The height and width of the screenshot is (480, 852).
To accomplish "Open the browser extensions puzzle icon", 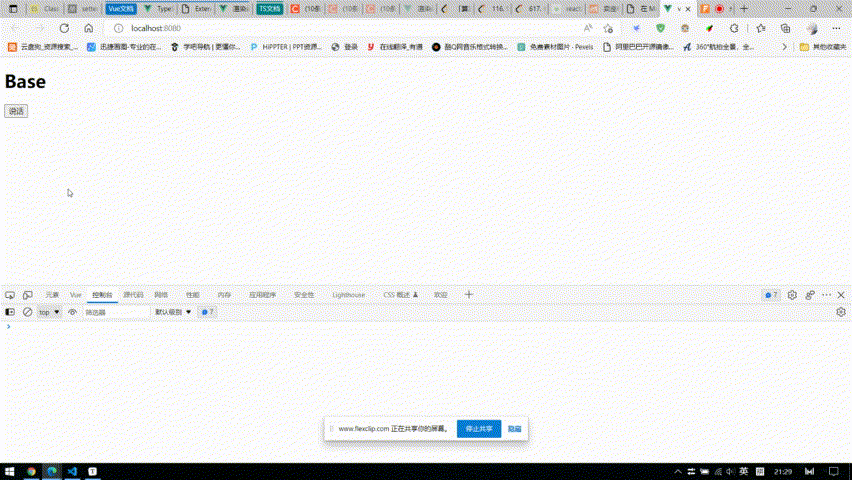I will click(734, 28).
